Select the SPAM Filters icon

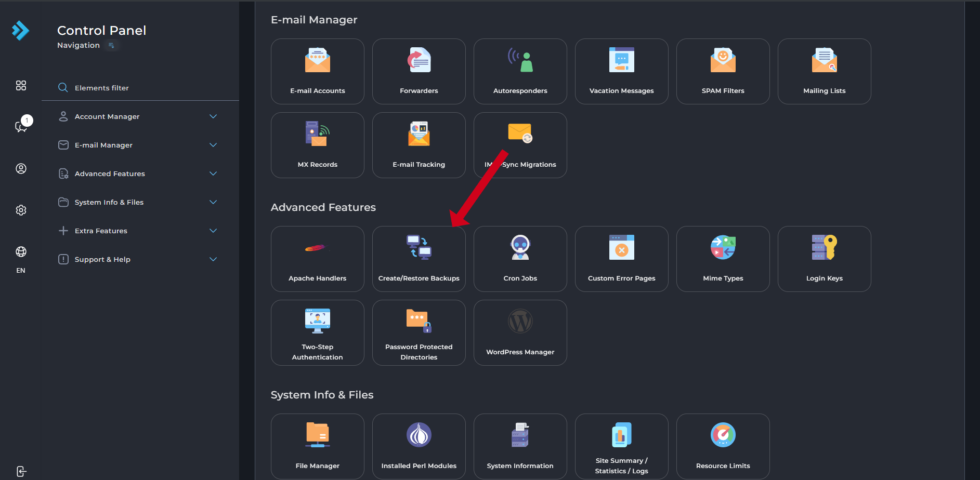(723, 60)
